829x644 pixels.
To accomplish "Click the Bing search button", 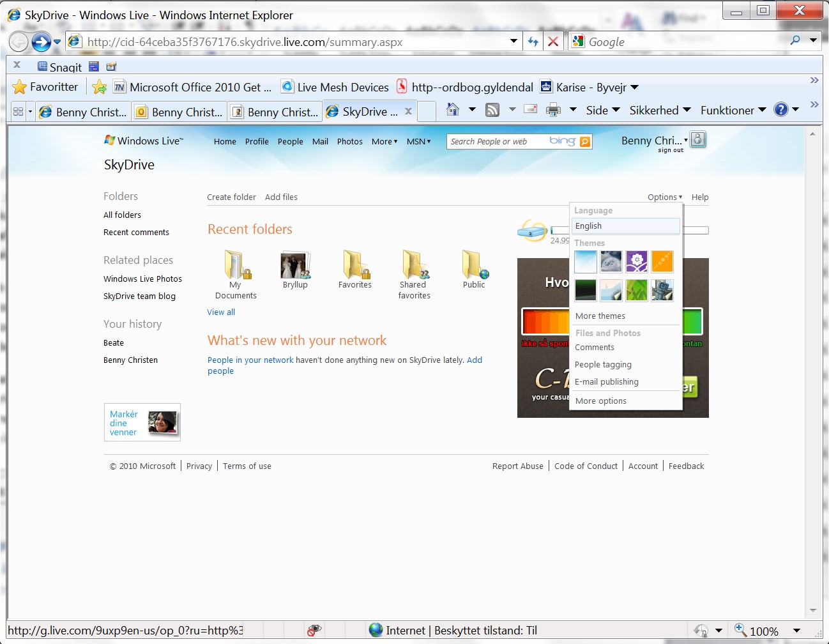I will (585, 141).
